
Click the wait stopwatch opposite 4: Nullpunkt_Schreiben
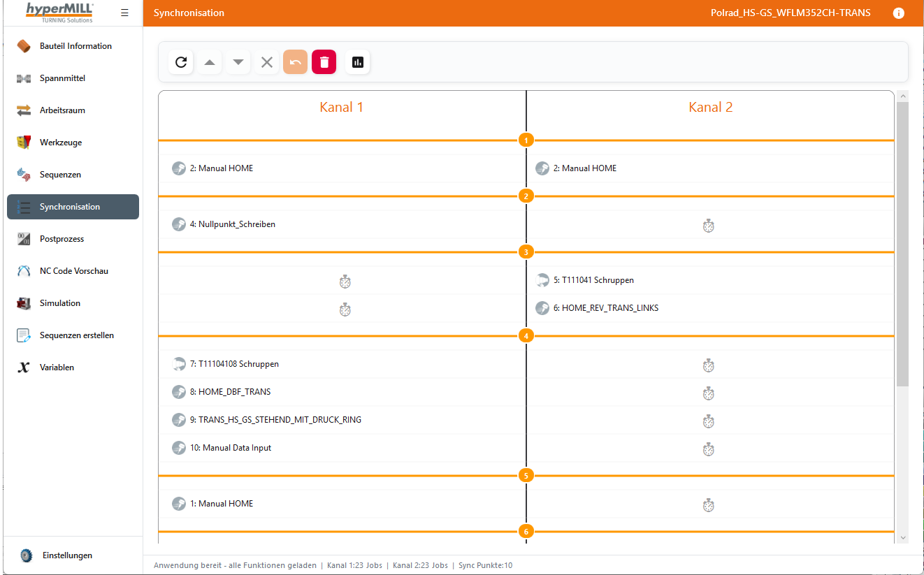[708, 225]
